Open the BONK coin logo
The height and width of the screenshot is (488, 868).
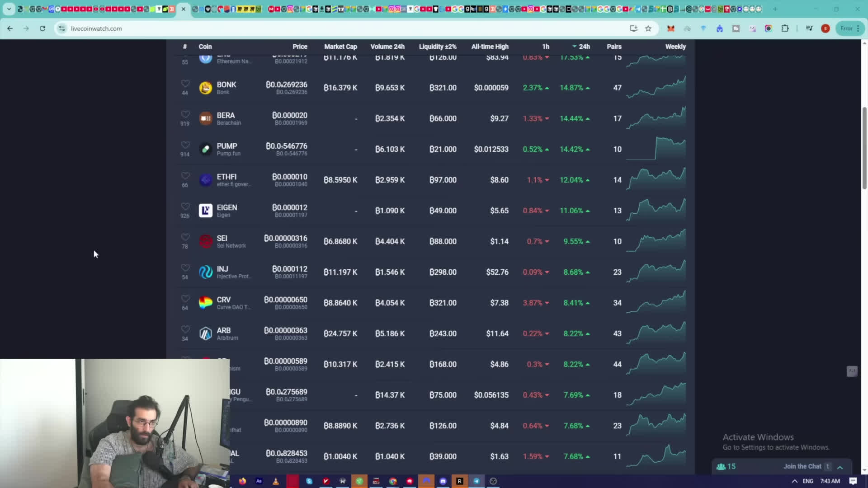point(206,88)
